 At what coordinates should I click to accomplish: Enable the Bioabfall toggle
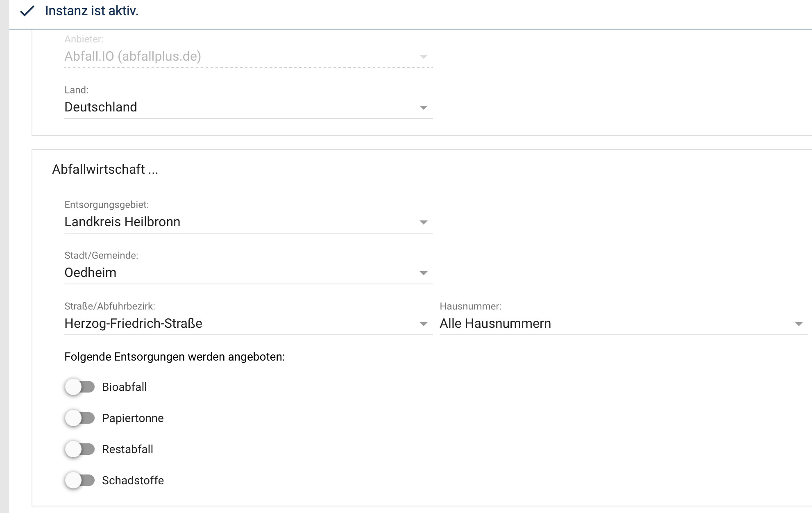pos(79,387)
